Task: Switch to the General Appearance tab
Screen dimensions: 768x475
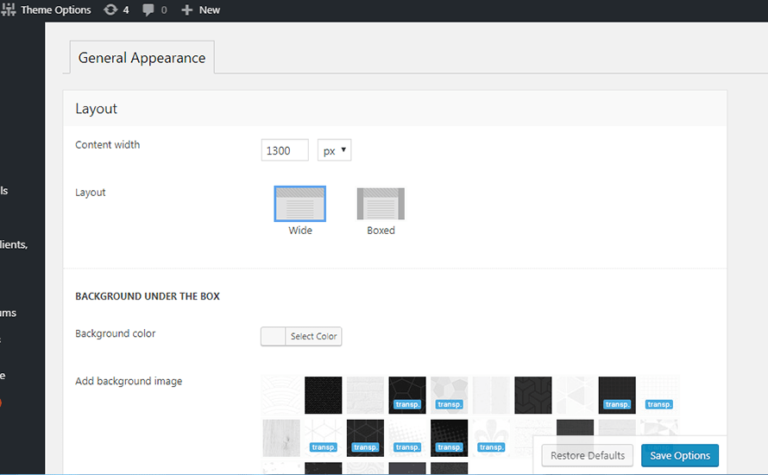Action: (141, 58)
